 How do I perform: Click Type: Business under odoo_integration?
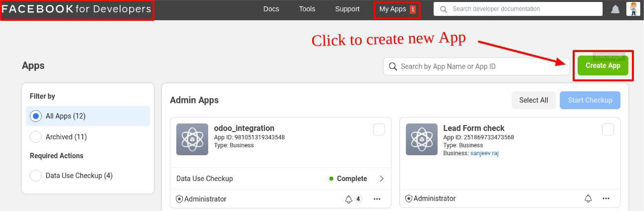(234, 145)
